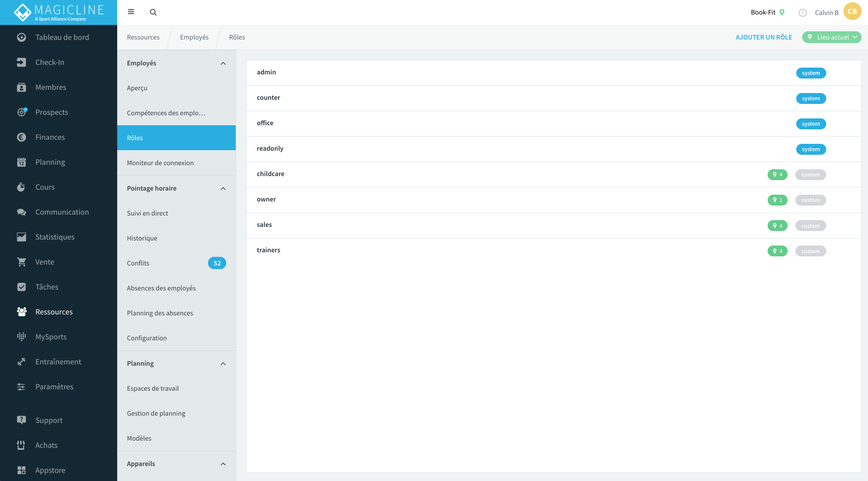The width and height of the screenshot is (868, 481).
Task: Click the Employés breadcrumb
Action: [194, 37]
